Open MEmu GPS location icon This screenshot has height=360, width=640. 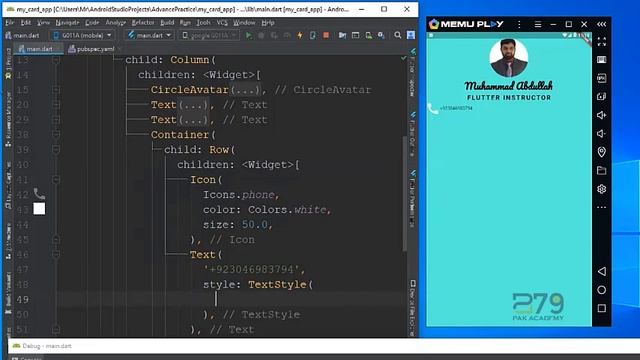tap(602, 152)
